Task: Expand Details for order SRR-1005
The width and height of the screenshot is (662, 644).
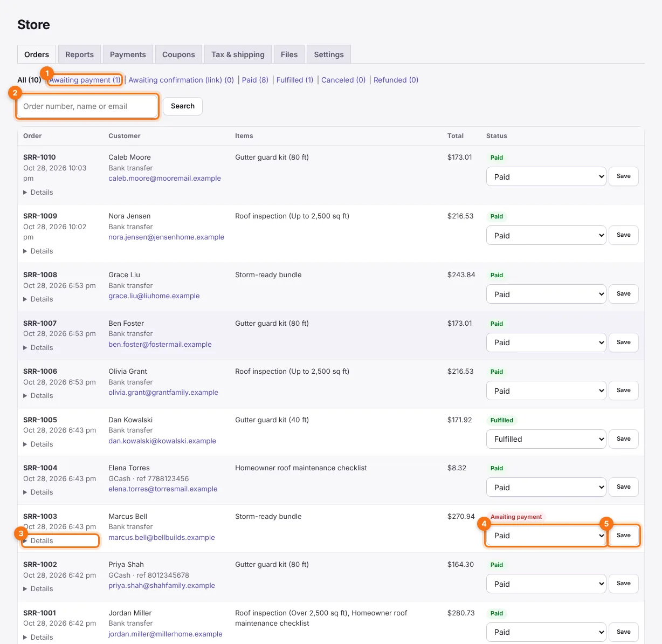Action: pyautogui.click(x=38, y=444)
